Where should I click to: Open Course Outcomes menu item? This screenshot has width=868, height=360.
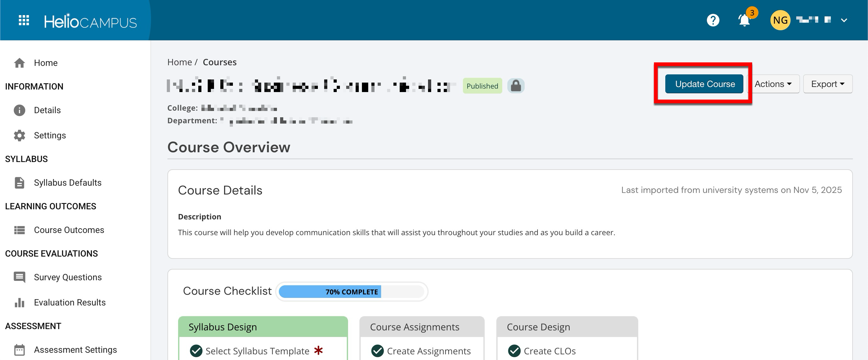pos(69,230)
